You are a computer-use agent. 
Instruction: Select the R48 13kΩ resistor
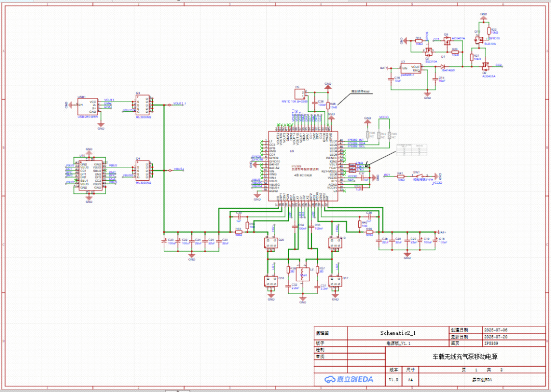click(x=328, y=104)
